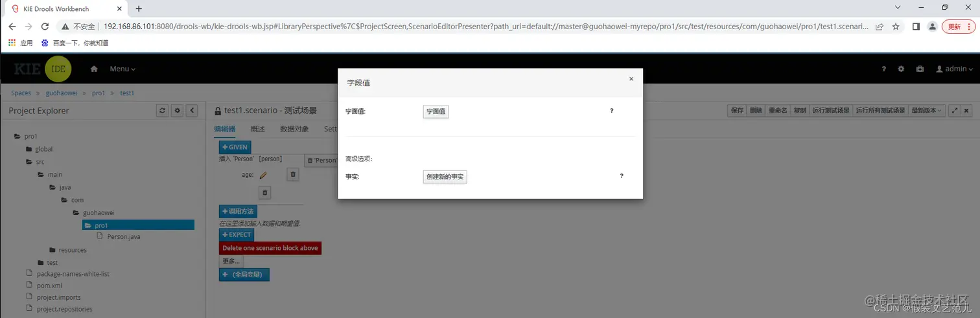980x318 pixels.
Task: Open the Menu dropdown in the header
Action: tap(122, 69)
